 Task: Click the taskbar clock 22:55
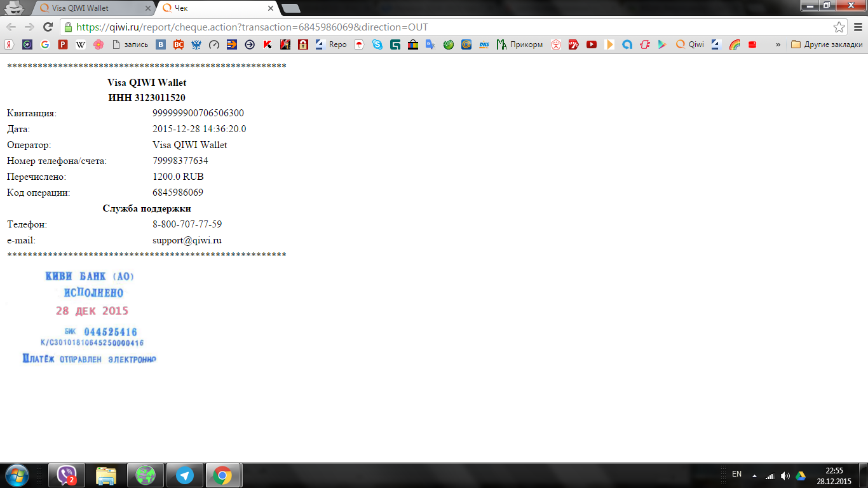coord(834,471)
